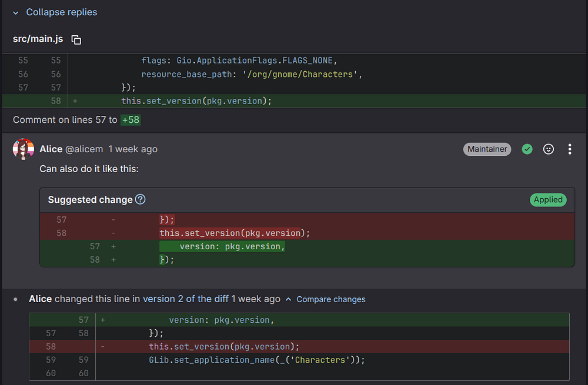This screenshot has height=385, width=588.
Task: Select 'Can also do it like this:' text
Action: pos(89,169)
